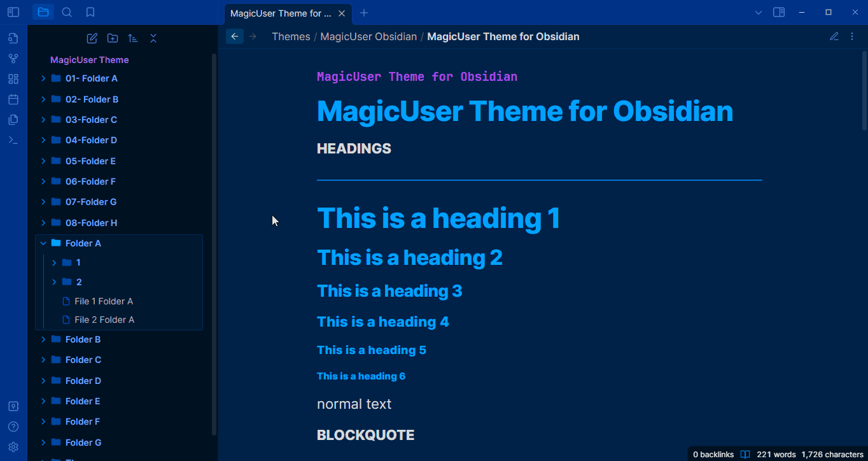Click the 221 words status entry
The height and width of the screenshot is (461, 868).
click(776, 455)
